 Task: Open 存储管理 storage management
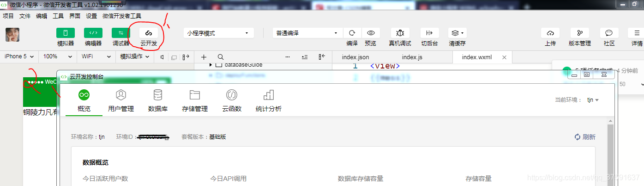click(195, 100)
